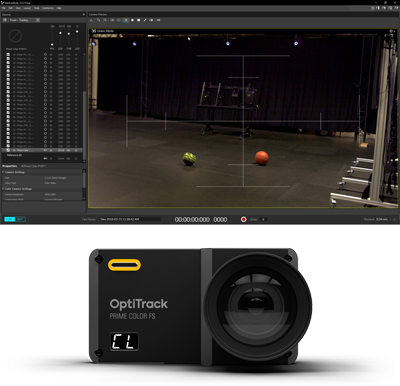Viewport: 400px width, 386px height.
Task: Open the Layout menu
Action: [x=27, y=8]
